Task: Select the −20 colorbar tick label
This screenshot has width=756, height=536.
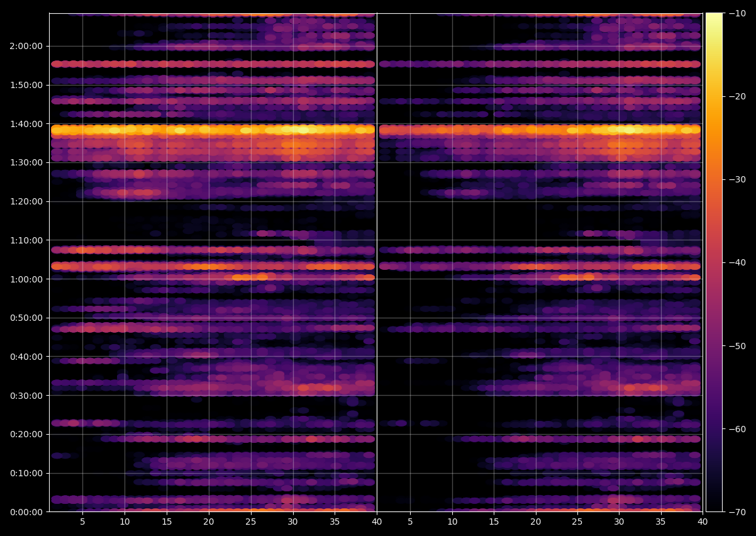Action: coord(737,96)
